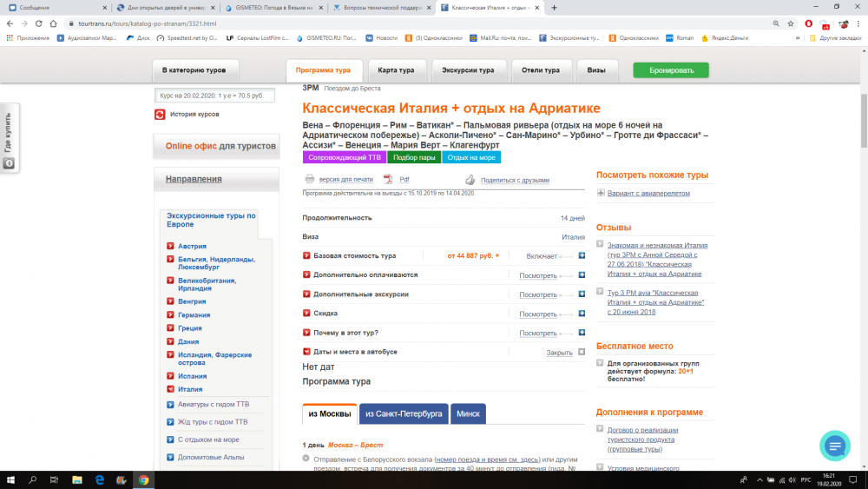Viewport: 868px width, 489px height.
Task: Show more bookmarks with the chevron
Action: [x=798, y=38]
